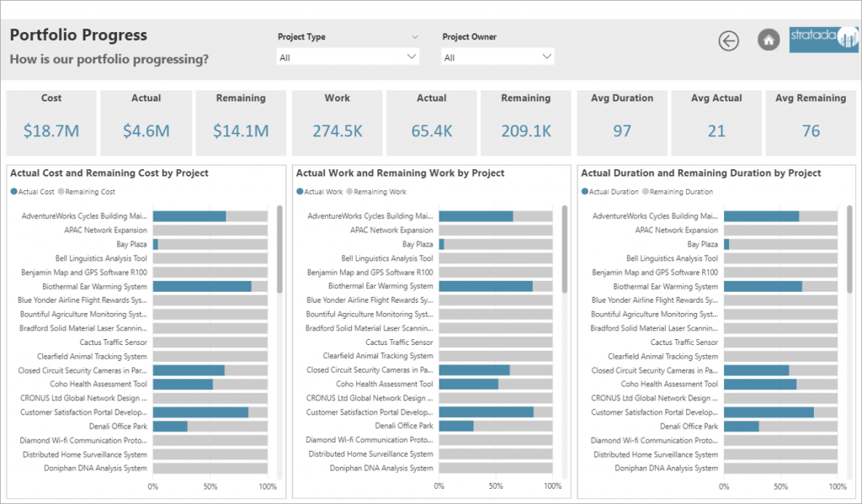Select the Avg Duration 97 card
This screenshot has width=862, height=504.
(622, 123)
